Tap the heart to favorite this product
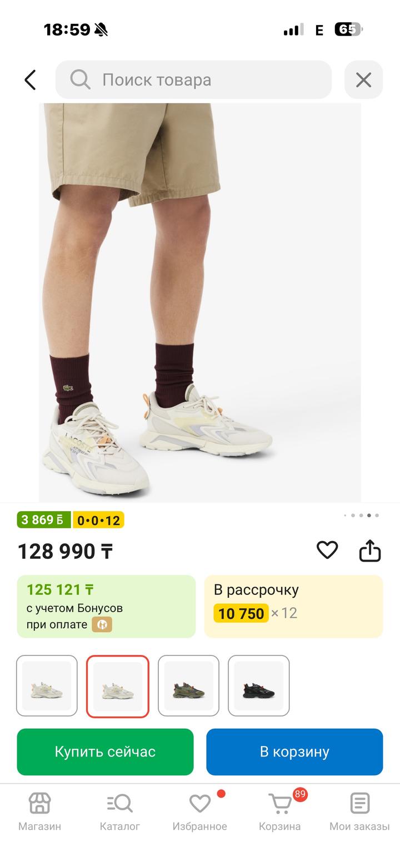 tap(327, 551)
